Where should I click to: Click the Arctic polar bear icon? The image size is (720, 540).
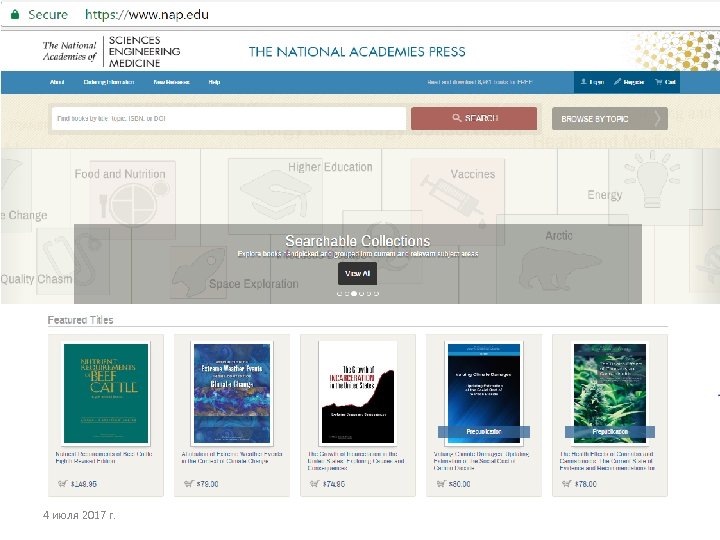(x=558, y=269)
